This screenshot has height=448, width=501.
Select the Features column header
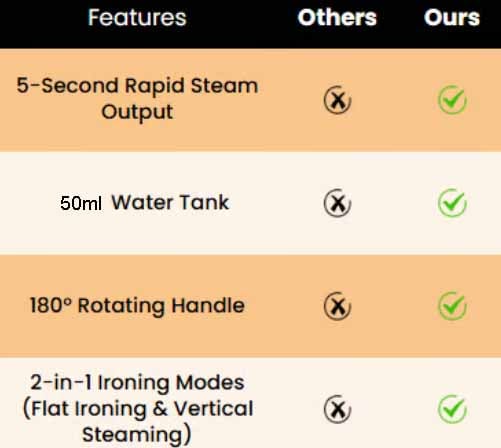(137, 17)
